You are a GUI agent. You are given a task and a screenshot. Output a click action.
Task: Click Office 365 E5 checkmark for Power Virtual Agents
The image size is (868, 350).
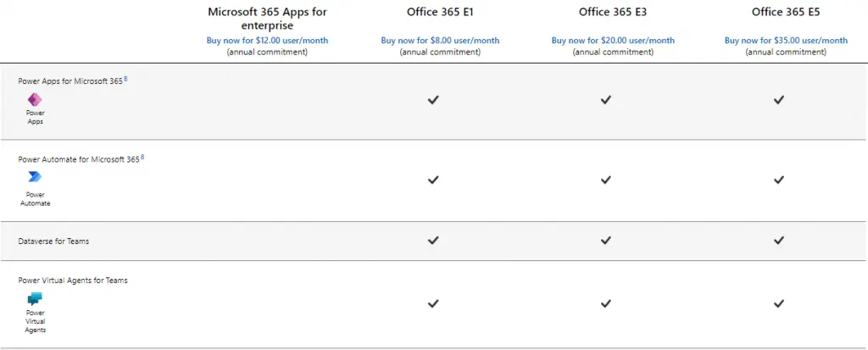tap(779, 303)
